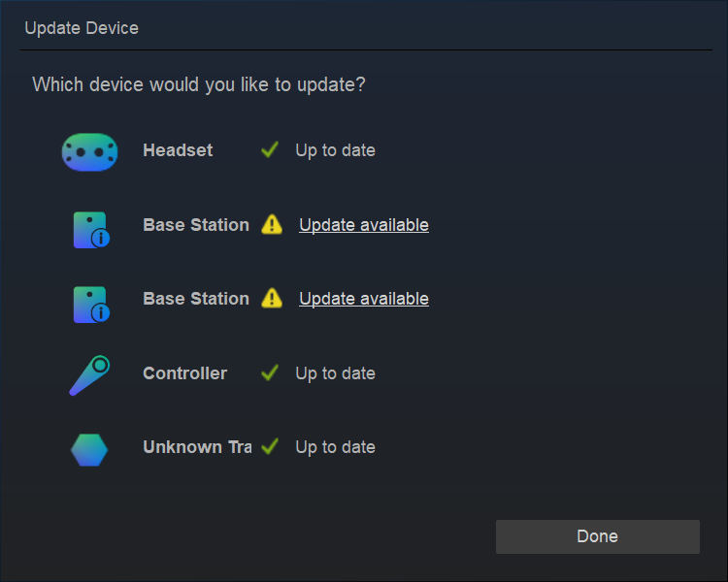
Task: Click the green checkmark beside Headset
Action: pyautogui.click(x=271, y=150)
